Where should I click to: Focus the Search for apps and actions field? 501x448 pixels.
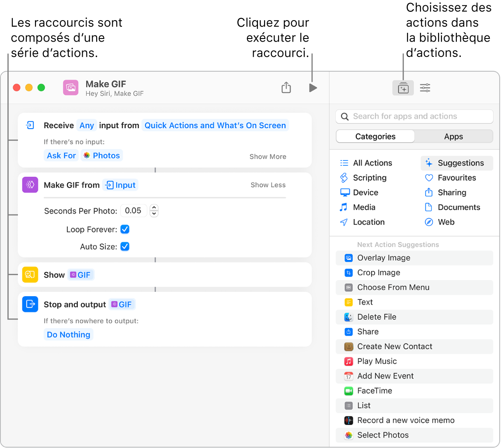414,116
